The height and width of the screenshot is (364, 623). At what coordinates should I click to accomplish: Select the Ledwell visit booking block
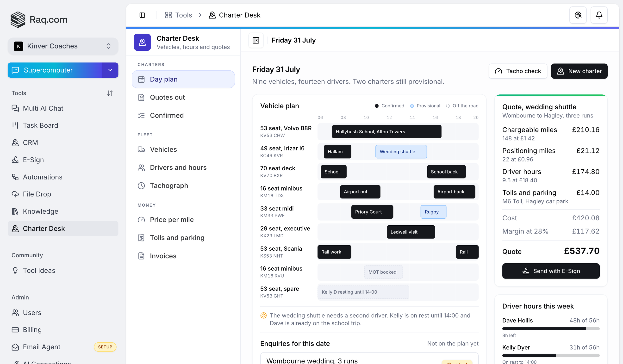(x=411, y=232)
